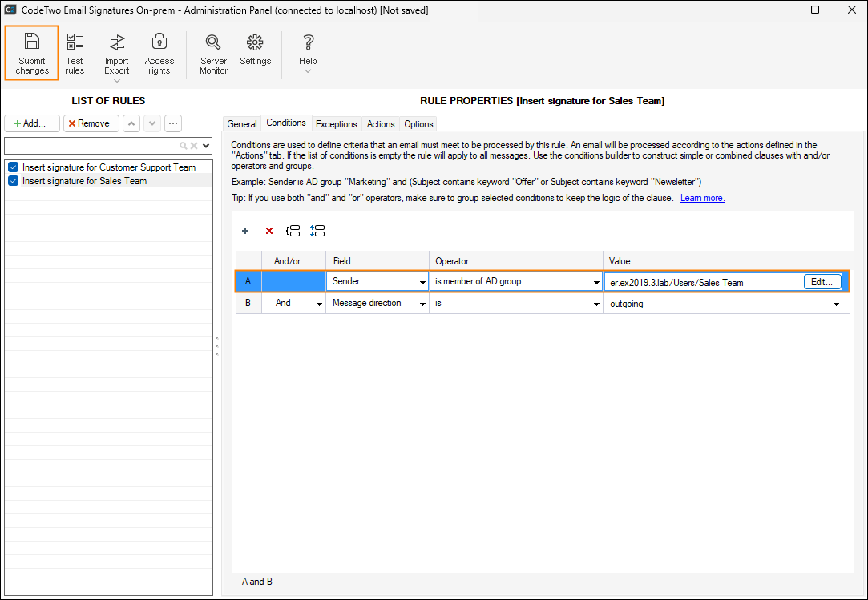868x600 pixels.
Task: Click the Edit... button for Sales Team value
Action: tap(822, 282)
